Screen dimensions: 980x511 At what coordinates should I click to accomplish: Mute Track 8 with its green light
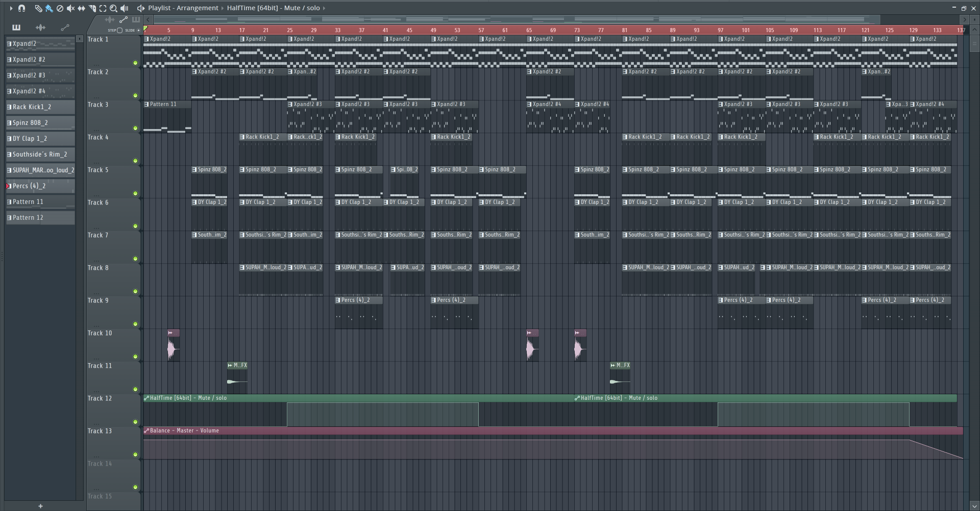click(135, 292)
